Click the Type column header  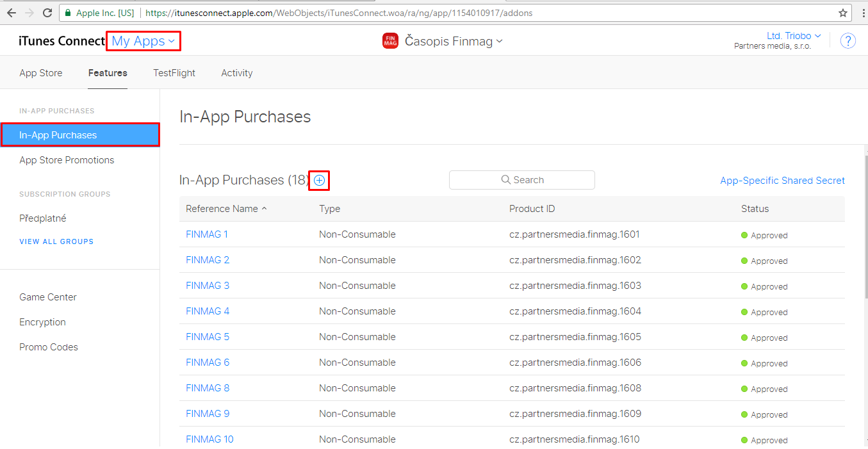tap(330, 209)
